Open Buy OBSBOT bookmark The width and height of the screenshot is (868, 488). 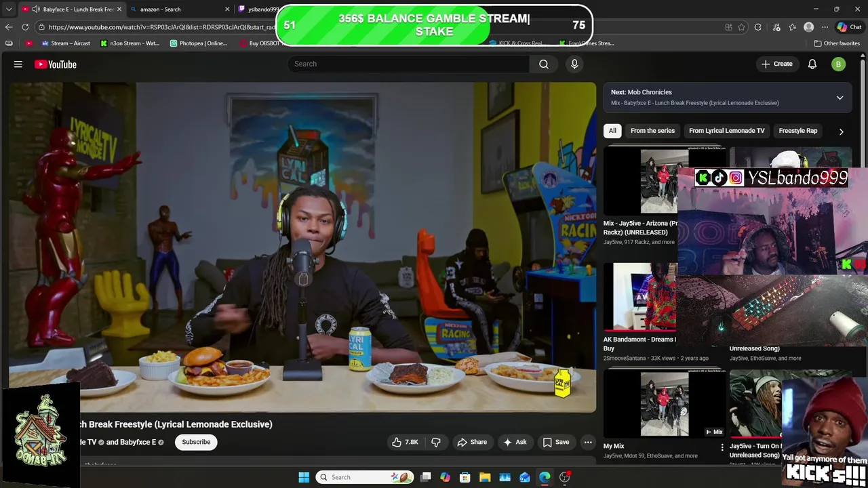259,43
